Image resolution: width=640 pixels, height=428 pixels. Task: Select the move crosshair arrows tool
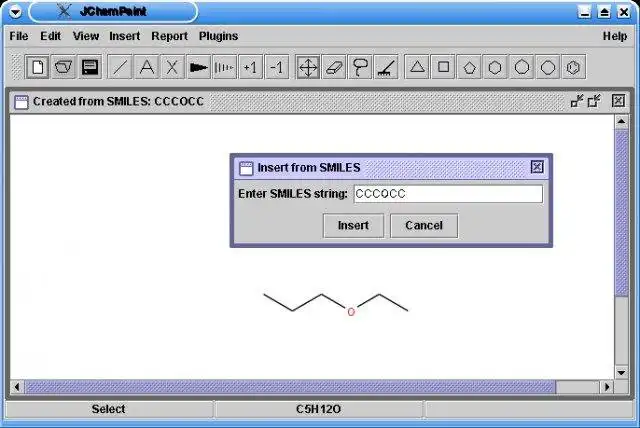pos(308,67)
